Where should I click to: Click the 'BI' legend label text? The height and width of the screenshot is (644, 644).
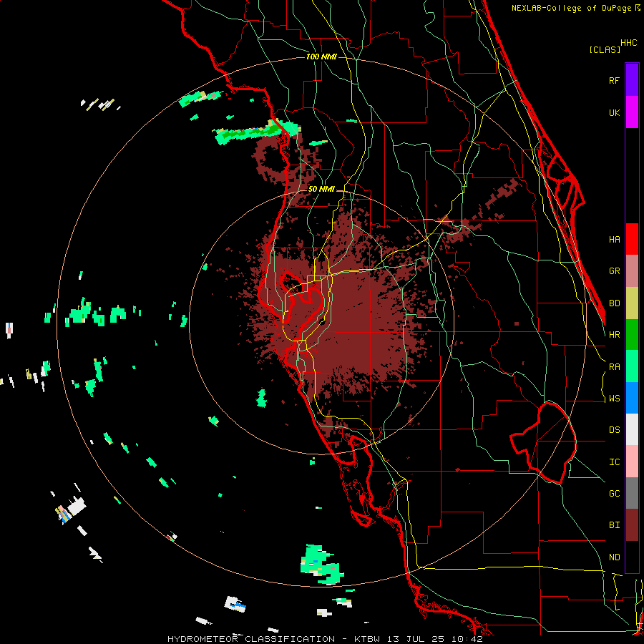coord(614,525)
